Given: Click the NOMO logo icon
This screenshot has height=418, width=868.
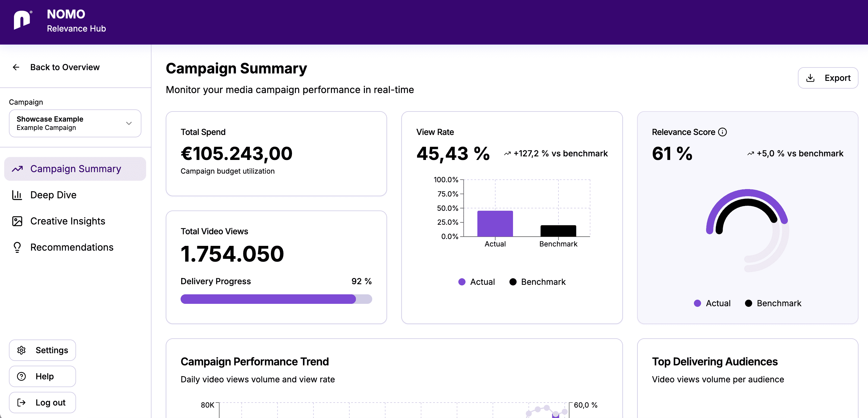Looking at the screenshot, I should tap(22, 20).
